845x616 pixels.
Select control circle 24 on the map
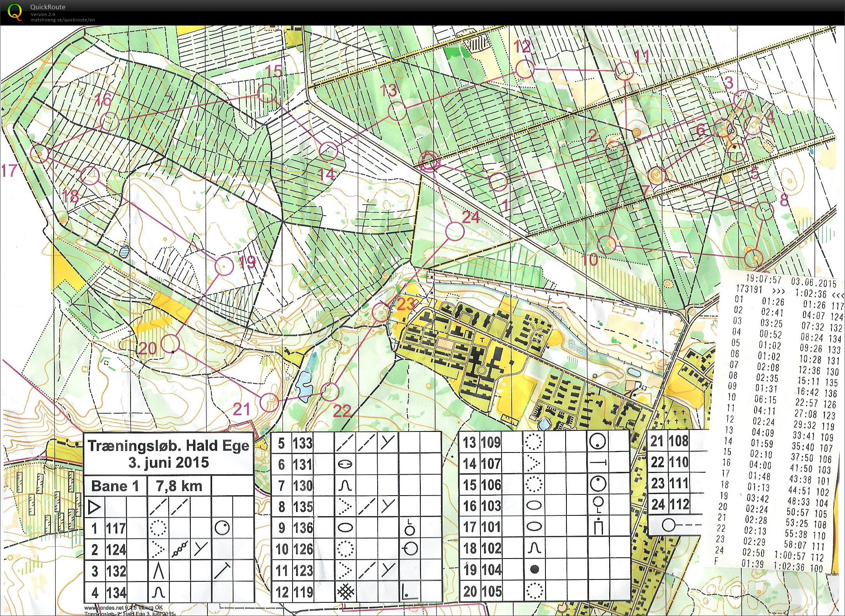[455, 231]
